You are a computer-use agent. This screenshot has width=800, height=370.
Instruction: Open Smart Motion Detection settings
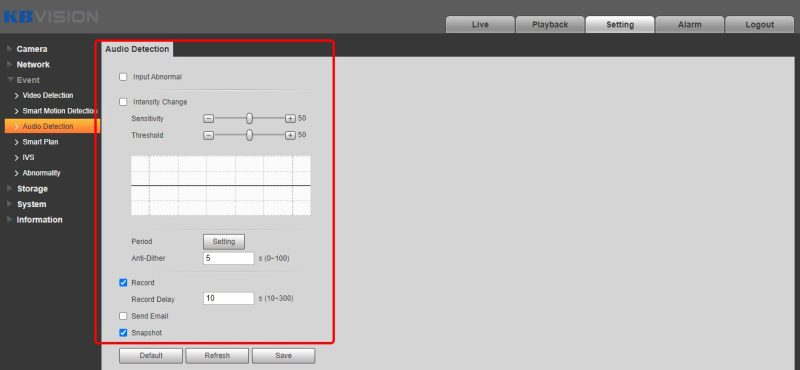coord(60,111)
